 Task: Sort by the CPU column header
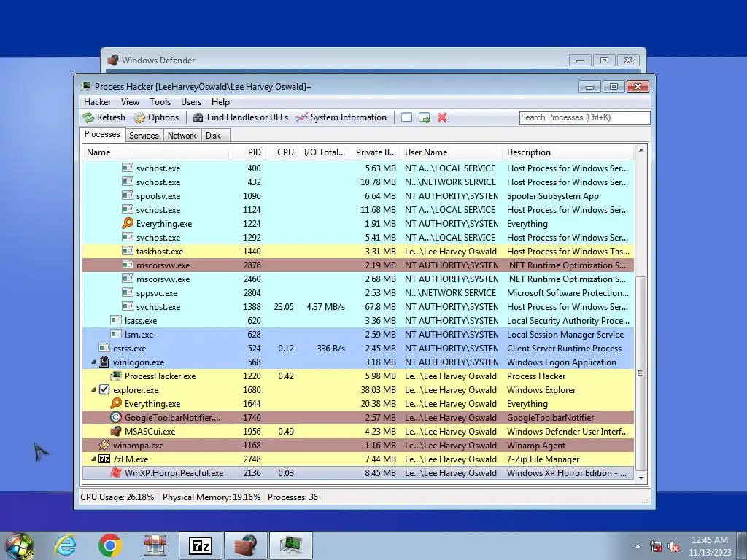pyautogui.click(x=282, y=152)
